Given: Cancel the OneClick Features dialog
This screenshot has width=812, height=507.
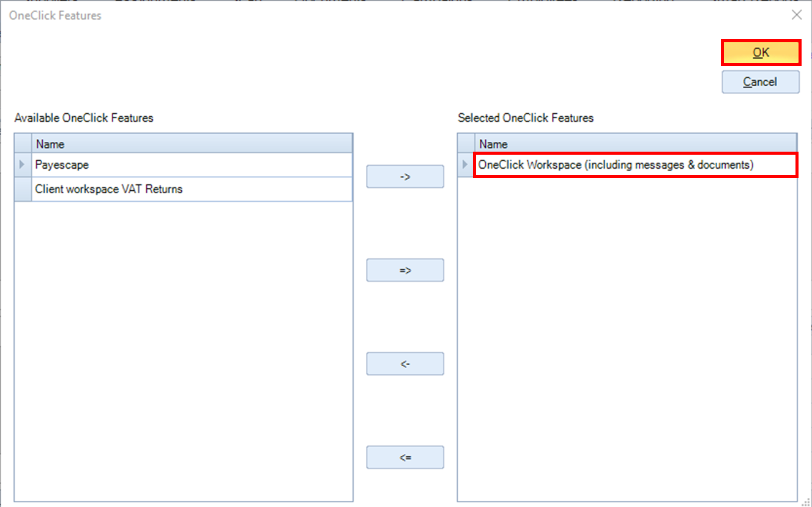Looking at the screenshot, I should click(761, 82).
